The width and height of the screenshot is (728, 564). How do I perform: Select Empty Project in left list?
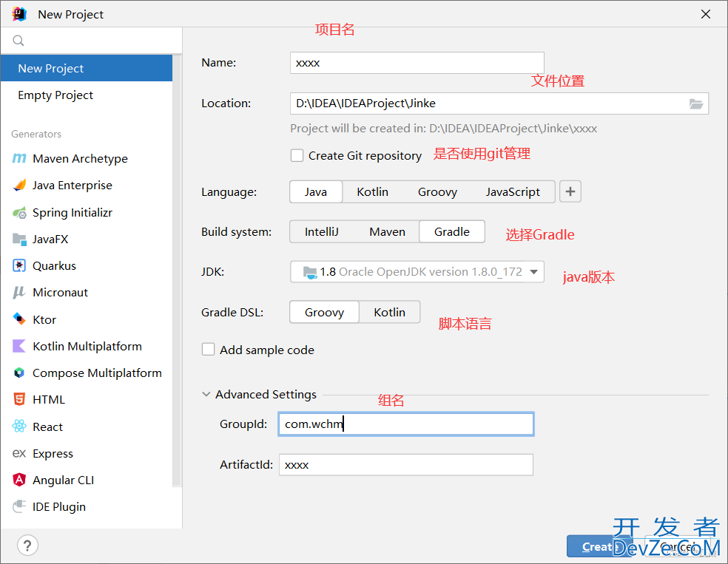[55, 95]
